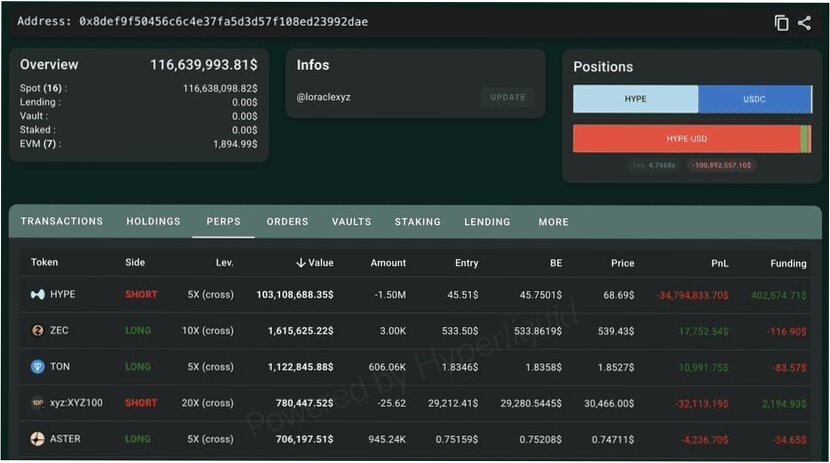Copy the wallet address icon
Viewport: 830px width, 463px height.
pos(781,23)
